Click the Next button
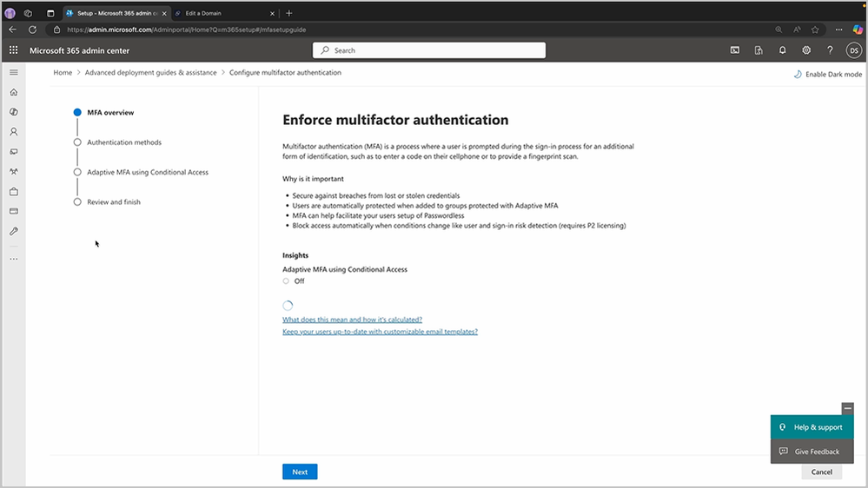This screenshot has height=488, width=868. tap(300, 472)
